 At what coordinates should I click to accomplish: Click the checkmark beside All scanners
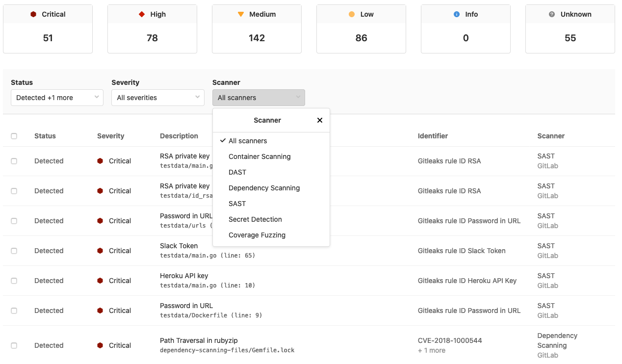click(223, 141)
